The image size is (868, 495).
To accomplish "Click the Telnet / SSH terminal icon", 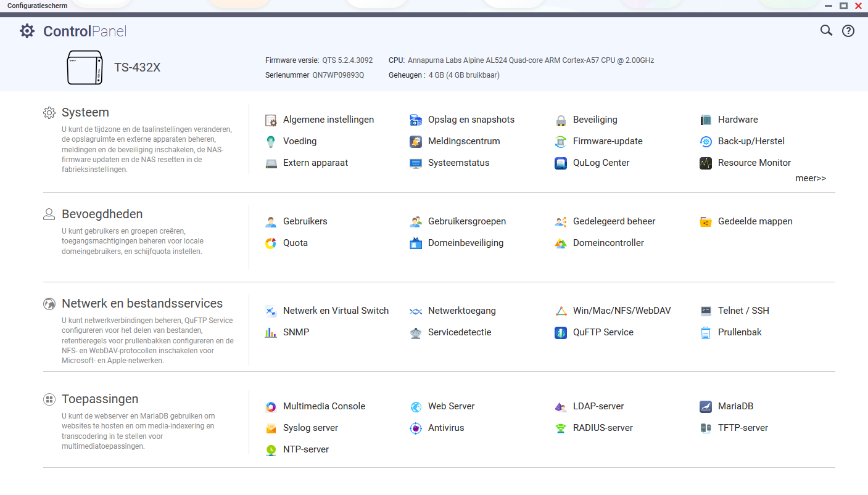I will pyautogui.click(x=706, y=311).
